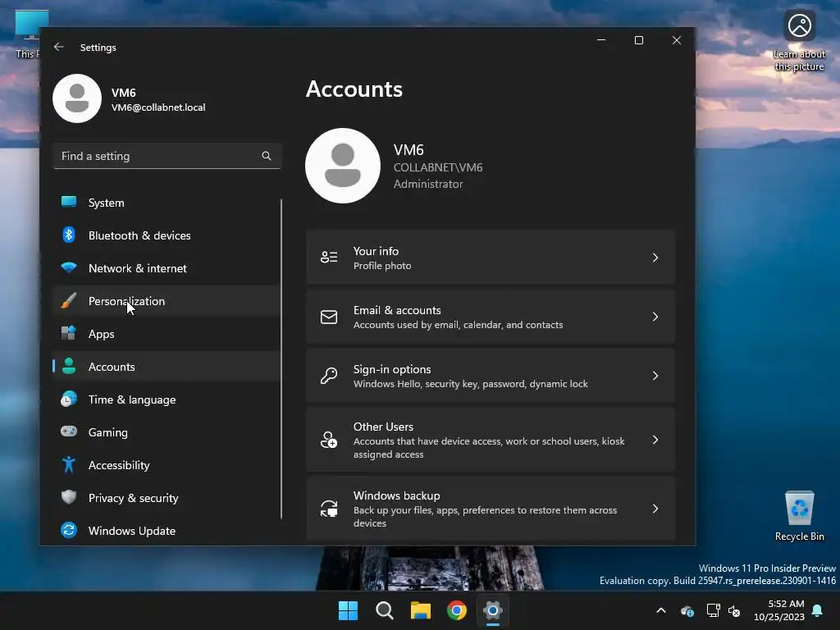The height and width of the screenshot is (630, 840).
Task: Launch File Explorer from the taskbar
Action: [x=421, y=610]
